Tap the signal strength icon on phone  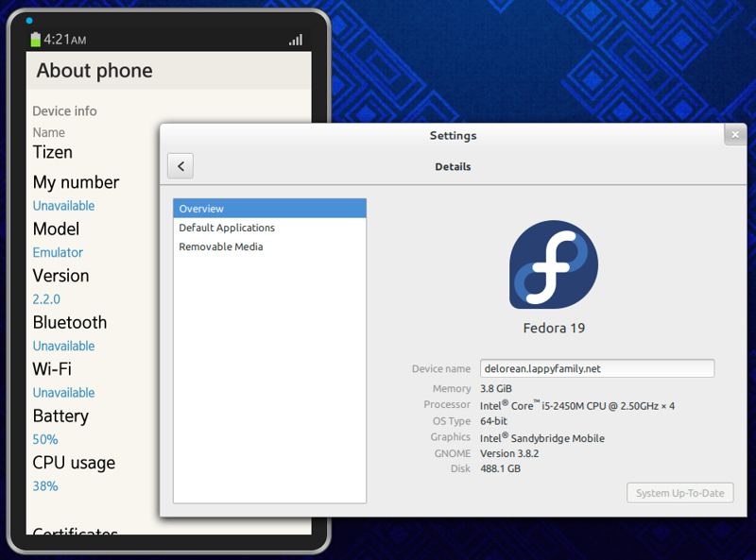296,40
